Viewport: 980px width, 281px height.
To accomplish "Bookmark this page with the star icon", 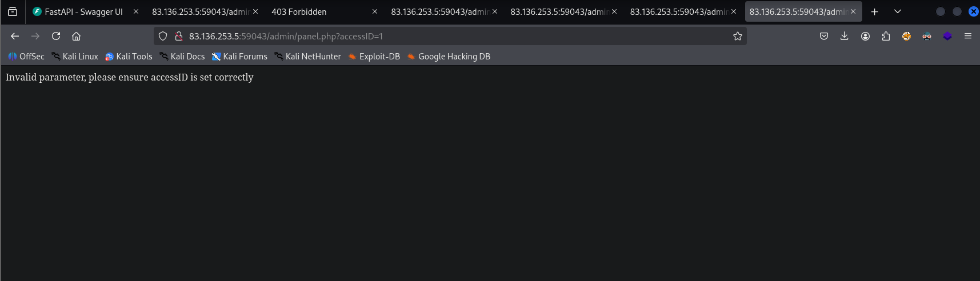I will click(x=737, y=36).
